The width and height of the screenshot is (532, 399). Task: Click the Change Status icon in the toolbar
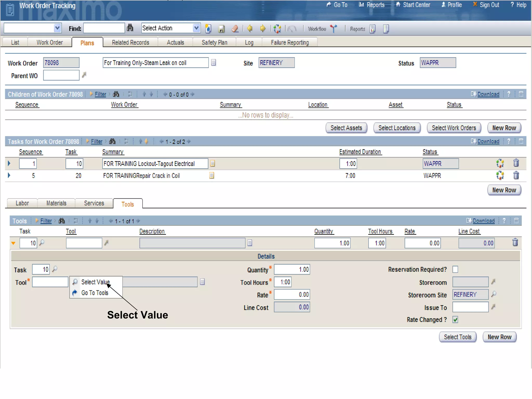coord(277,29)
